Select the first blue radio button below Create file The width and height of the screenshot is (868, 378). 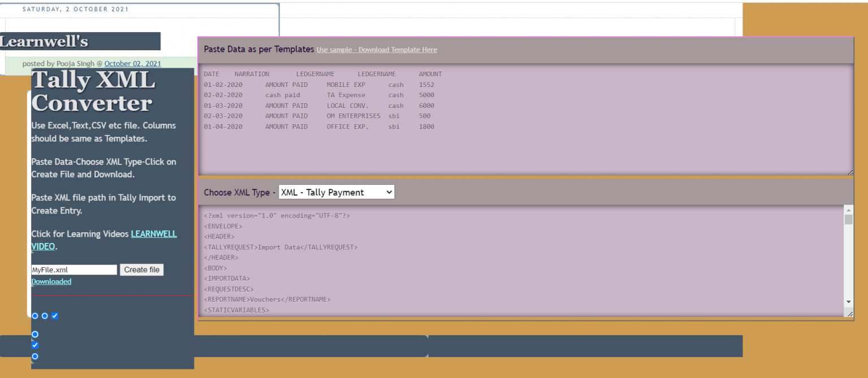click(34, 316)
